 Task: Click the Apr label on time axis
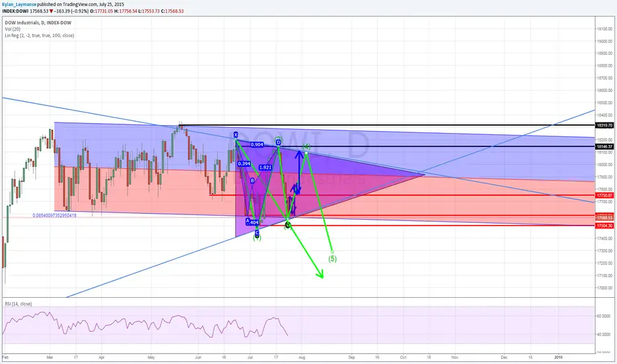pyautogui.click(x=101, y=357)
